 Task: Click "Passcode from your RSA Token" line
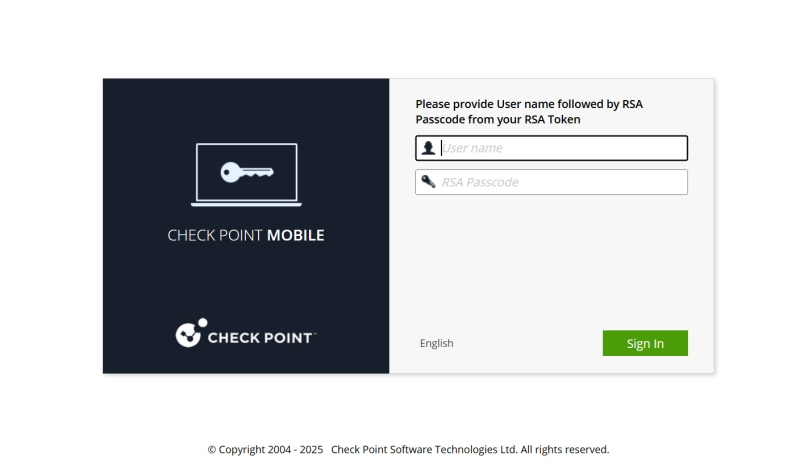pyautogui.click(x=498, y=119)
